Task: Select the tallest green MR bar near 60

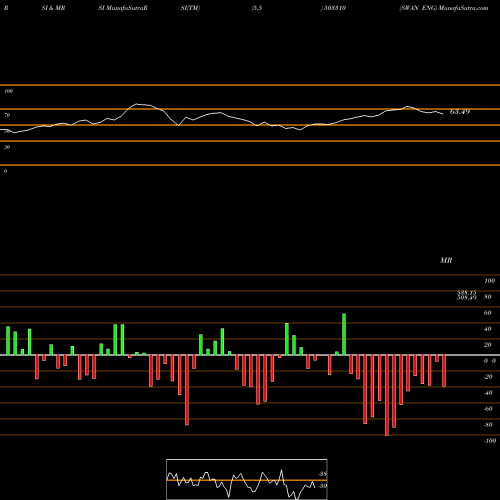Action: click(344, 334)
